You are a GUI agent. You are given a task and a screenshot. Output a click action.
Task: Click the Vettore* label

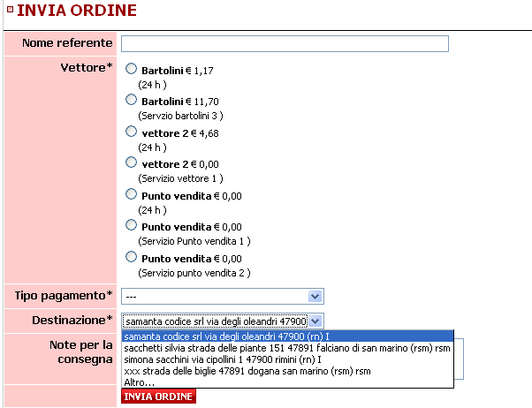coord(87,67)
